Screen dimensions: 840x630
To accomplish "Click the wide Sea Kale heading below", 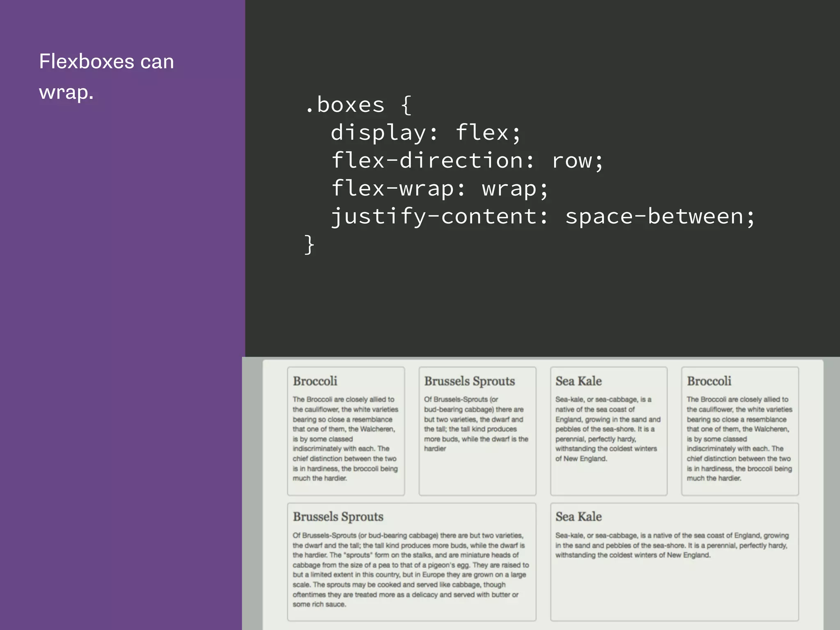I will coord(578,517).
